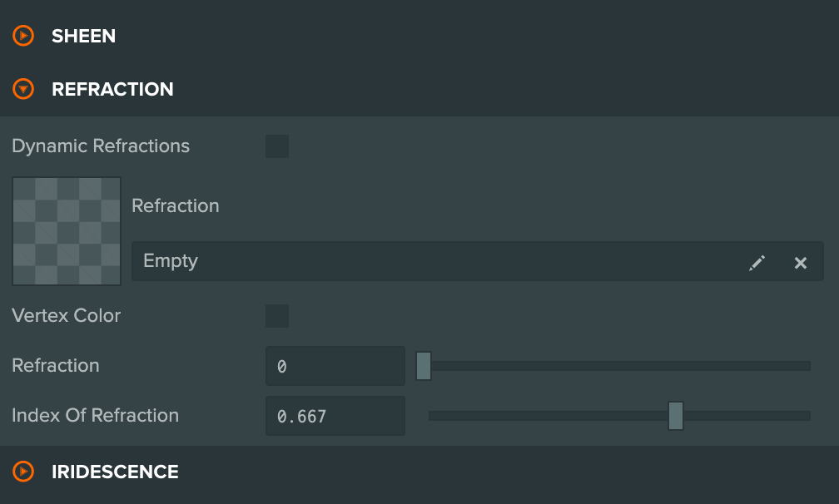Click the SHEEN header text
The height and width of the screenshot is (504, 839).
coord(83,36)
